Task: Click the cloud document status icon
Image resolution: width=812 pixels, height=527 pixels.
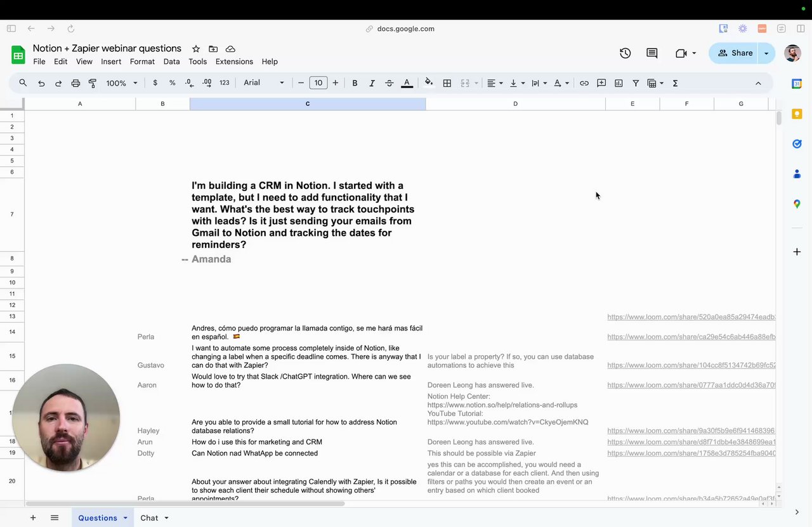Action: click(230, 49)
